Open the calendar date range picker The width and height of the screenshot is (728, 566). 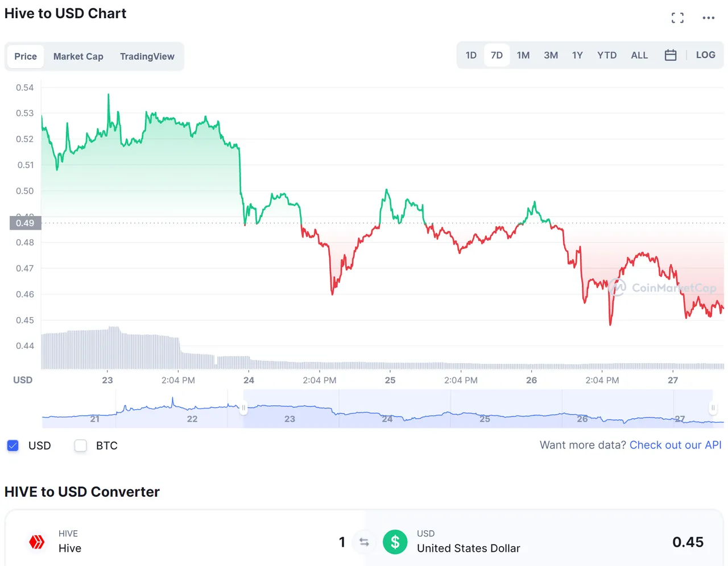[x=671, y=55]
